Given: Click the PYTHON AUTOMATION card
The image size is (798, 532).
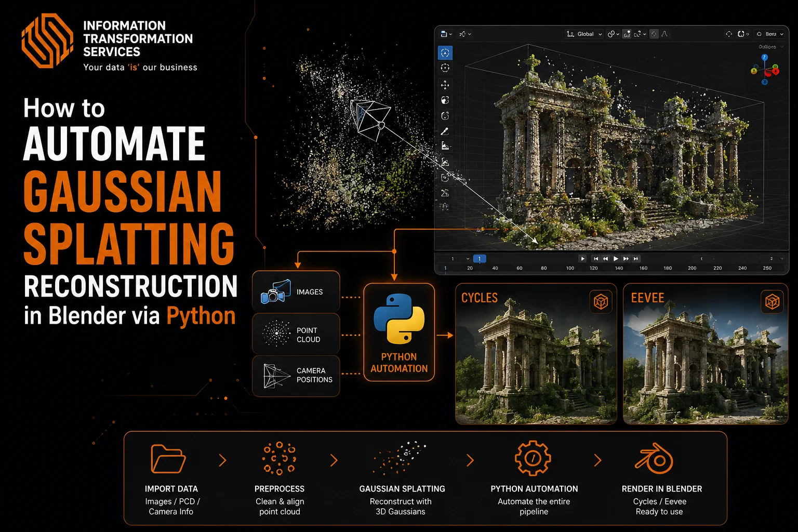Looking at the screenshot, I should point(399,332).
